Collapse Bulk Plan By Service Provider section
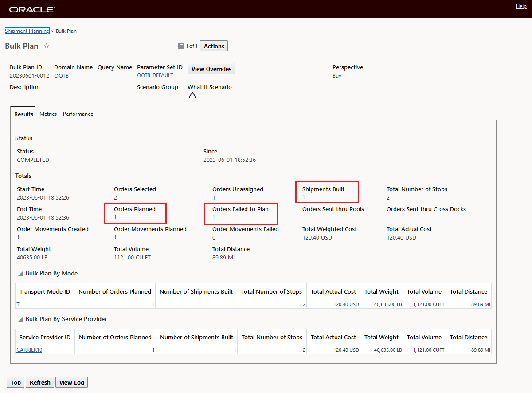The image size is (532, 393). [x=20, y=319]
